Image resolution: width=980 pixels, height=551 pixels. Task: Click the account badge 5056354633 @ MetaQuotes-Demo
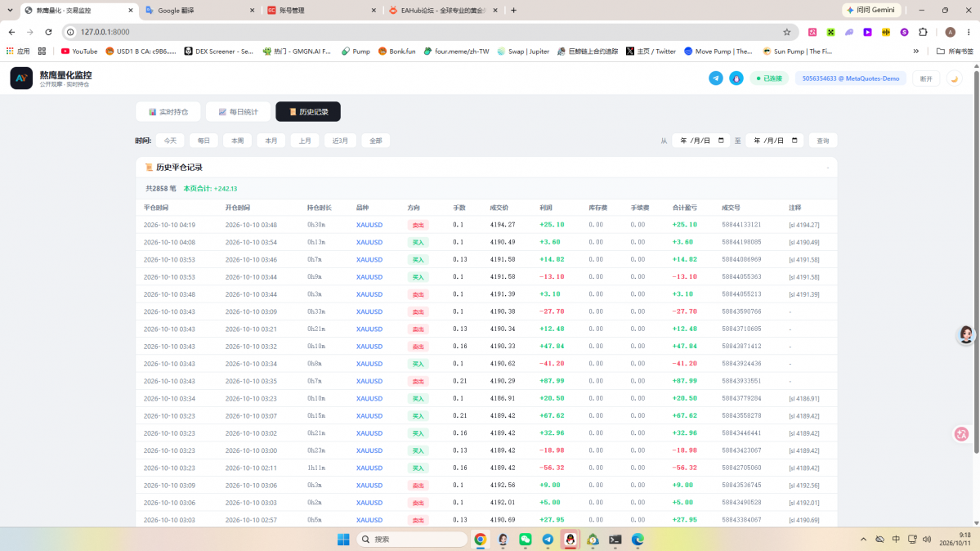pyautogui.click(x=851, y=78)
